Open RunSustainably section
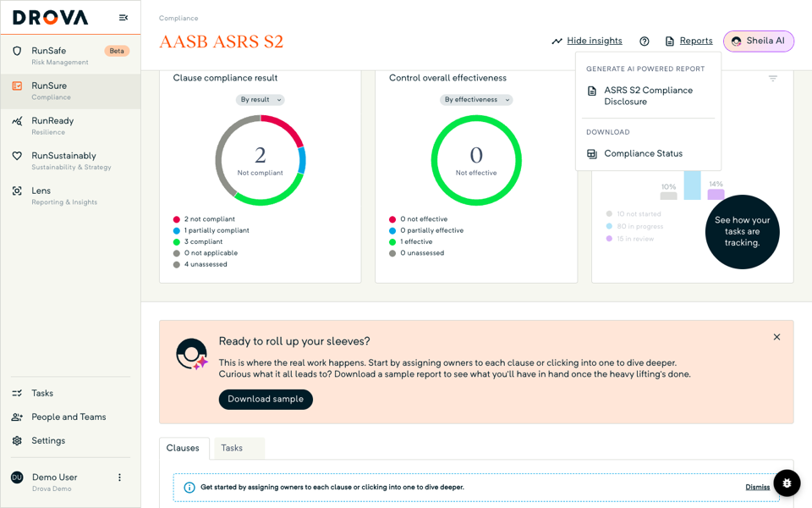Screen dimensions: 812x508 70,161
